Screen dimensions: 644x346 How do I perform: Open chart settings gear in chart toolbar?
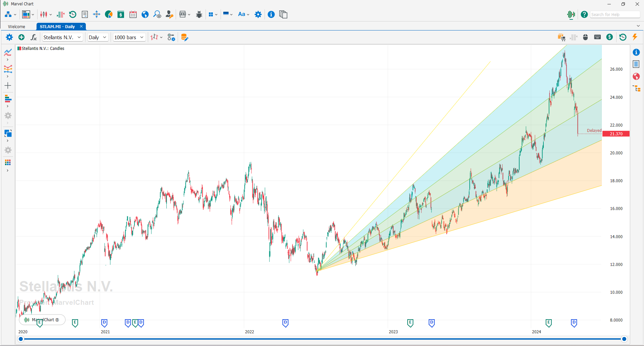pos(9,37)
